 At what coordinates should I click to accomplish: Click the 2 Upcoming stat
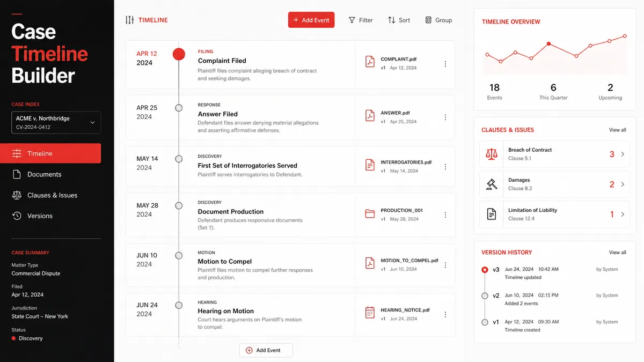[610, 91]
